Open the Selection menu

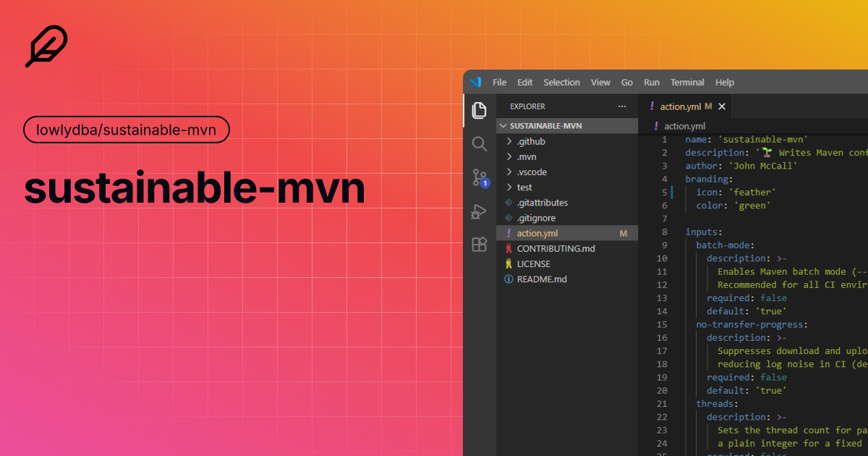click(x=561, y=83)
